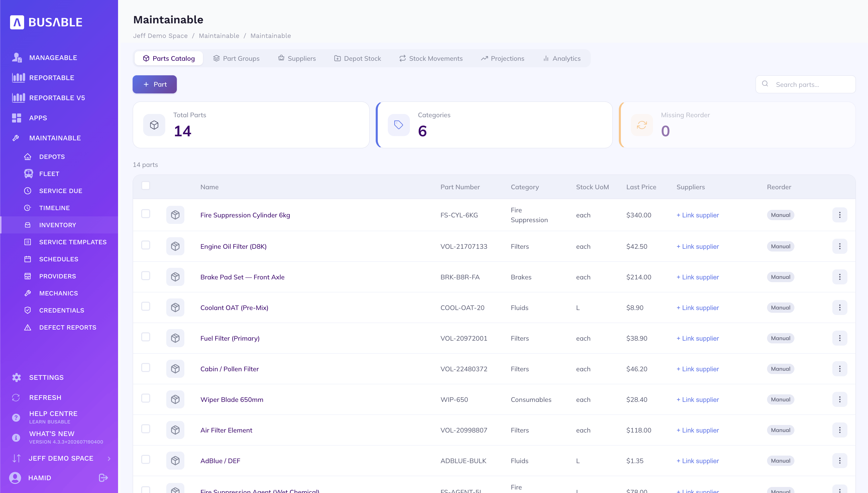
Task: Link a supplier for Engine Oil Filter
Action: click(697, 247)
